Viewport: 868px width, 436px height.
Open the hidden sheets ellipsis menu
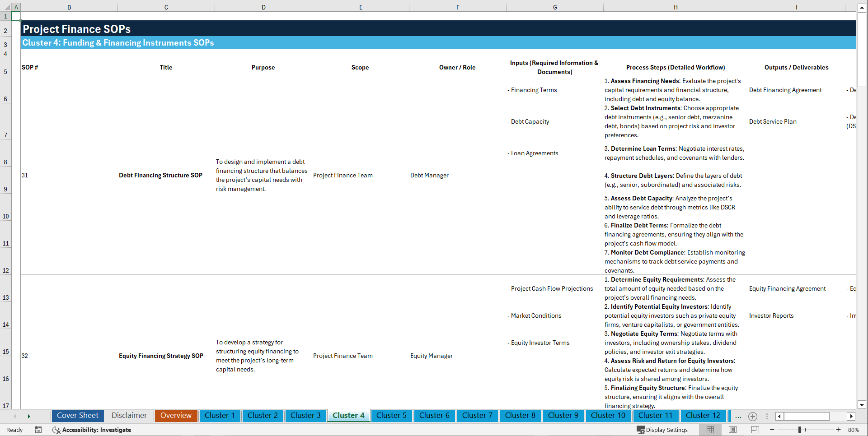click(738, 416)
